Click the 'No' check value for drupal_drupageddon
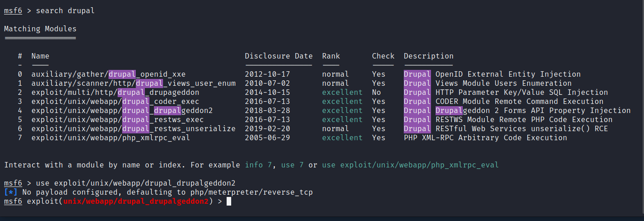This screenshot has width=644, height=221. tap(376, 93)
